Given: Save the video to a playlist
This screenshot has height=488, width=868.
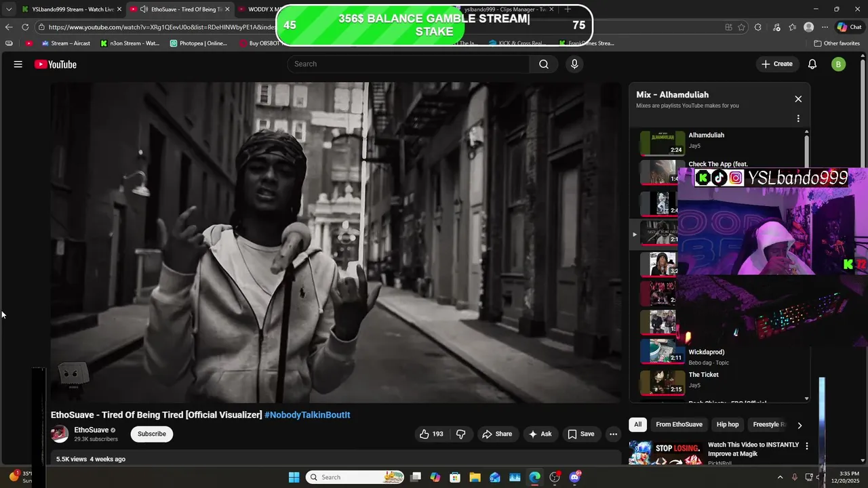Looking at the screenshot, I should click(580, 434).
